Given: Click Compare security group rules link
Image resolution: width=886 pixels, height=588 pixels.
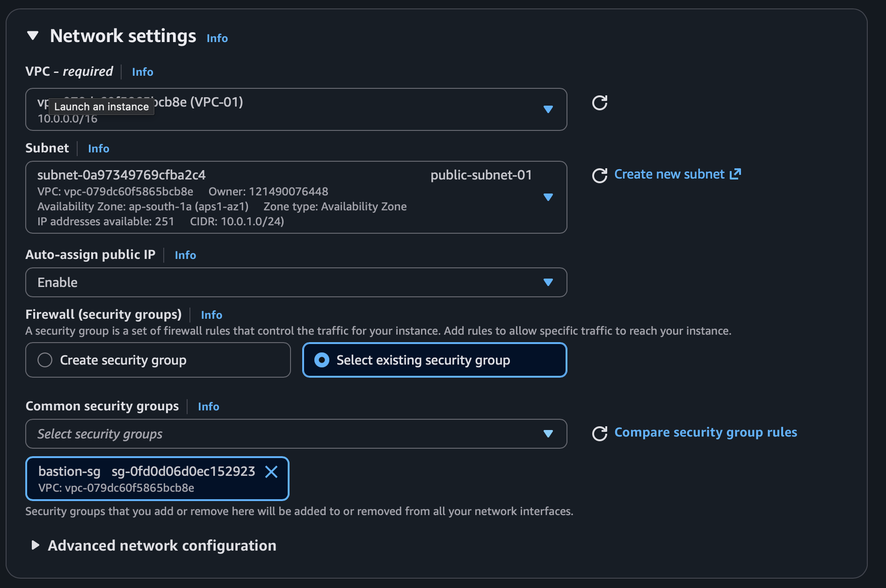Looking at the screenshot, I should 705,432.
